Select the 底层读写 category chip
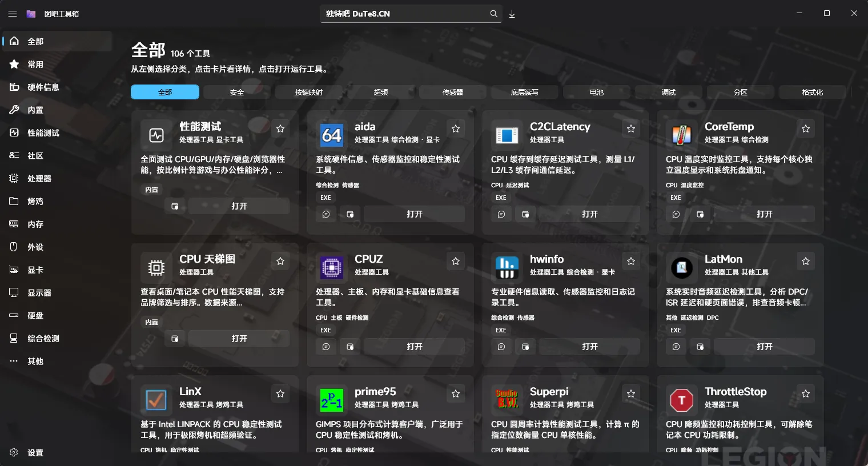The image size is (868, 466). 525,92
